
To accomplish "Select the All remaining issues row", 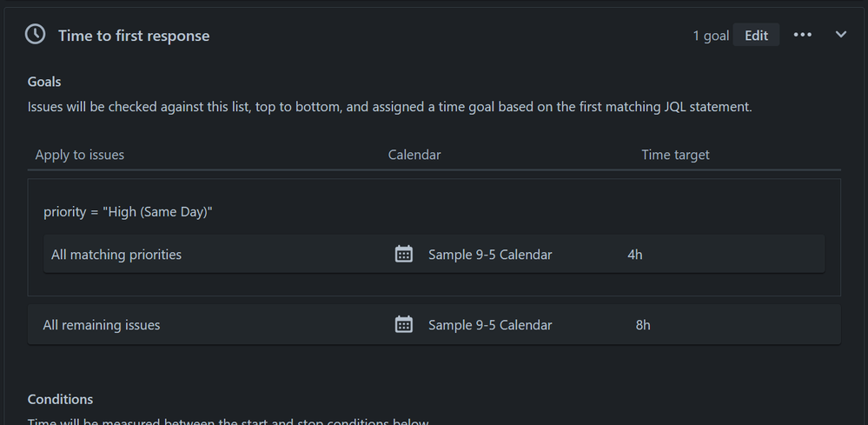I will (434, 324).
